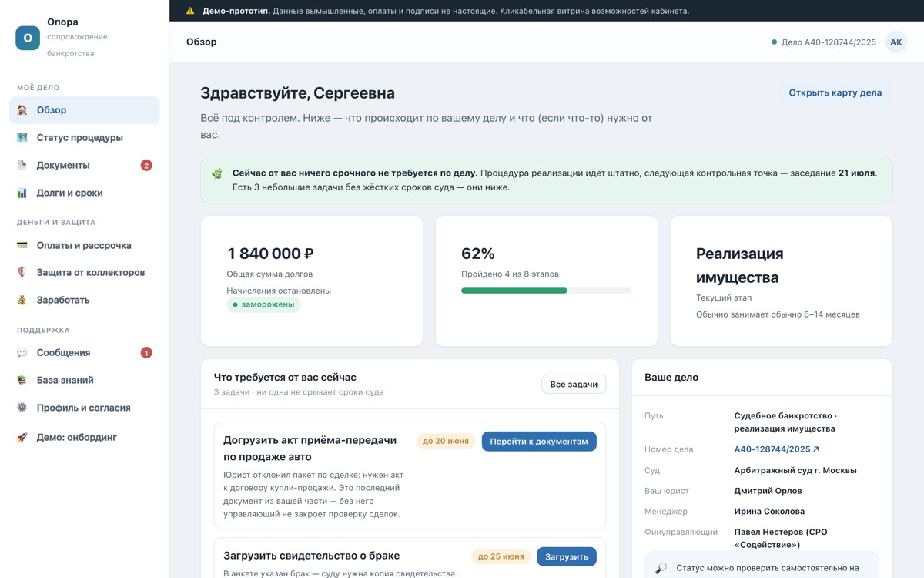
Task: Open Профиль и согласия settings
Action: [85, 408]
